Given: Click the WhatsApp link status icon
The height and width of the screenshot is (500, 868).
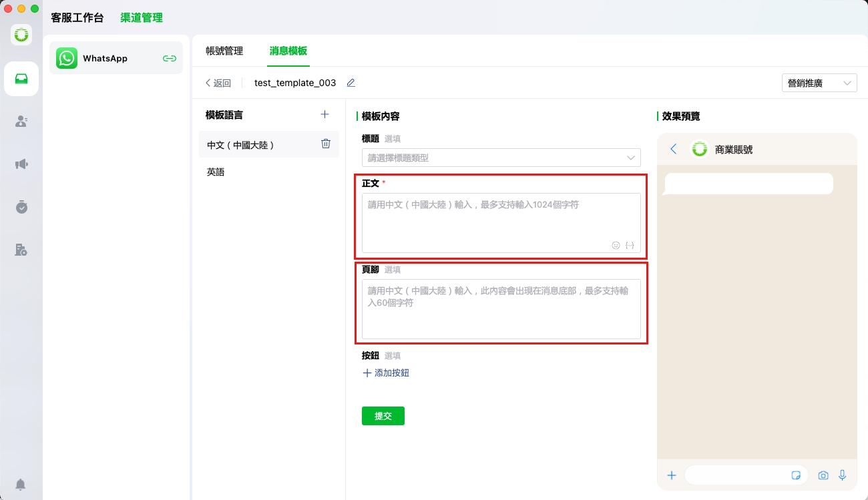Looking at the screenshot, I should [x=170, y=58].
